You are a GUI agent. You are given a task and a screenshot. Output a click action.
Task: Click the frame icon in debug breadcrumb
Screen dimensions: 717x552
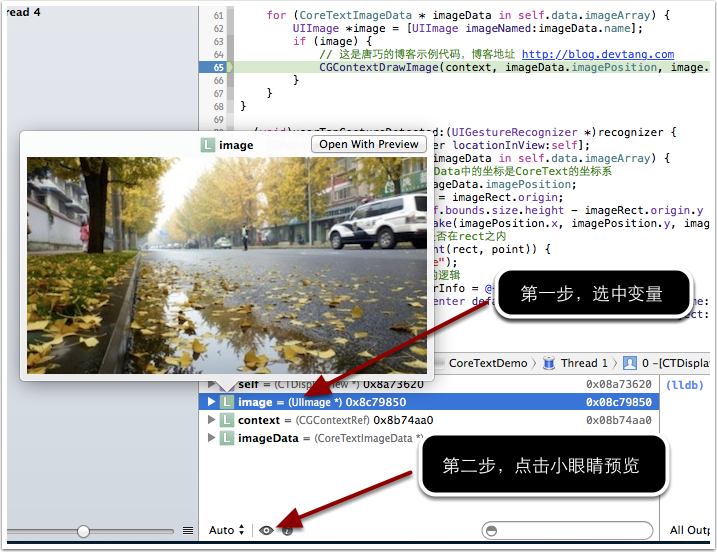tap(630, 363)
